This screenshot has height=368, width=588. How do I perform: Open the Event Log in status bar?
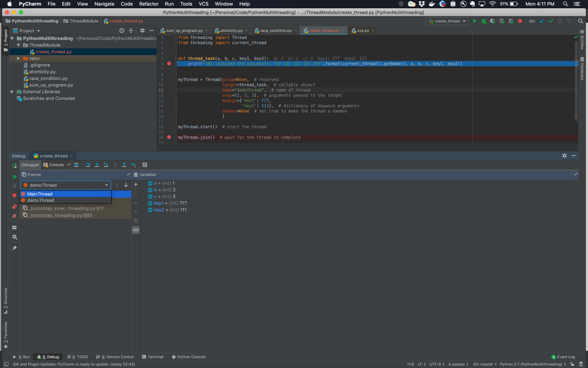coord(563,357)
